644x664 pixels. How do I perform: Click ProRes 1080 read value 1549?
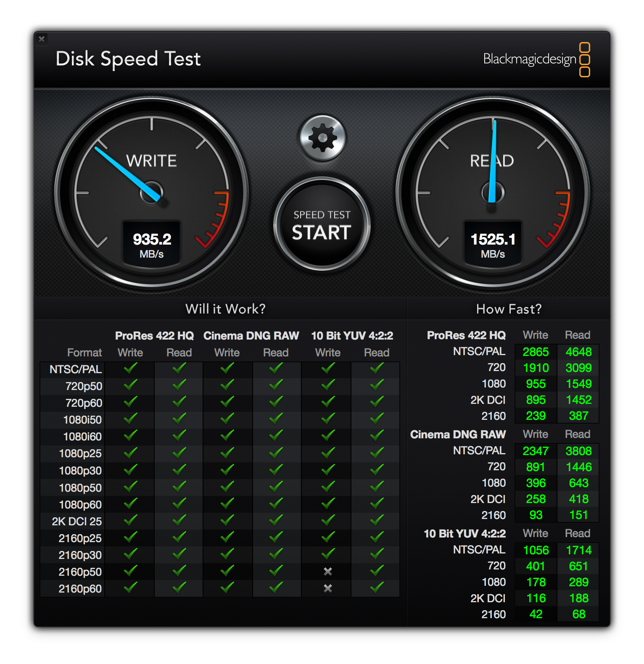[578, 384]
